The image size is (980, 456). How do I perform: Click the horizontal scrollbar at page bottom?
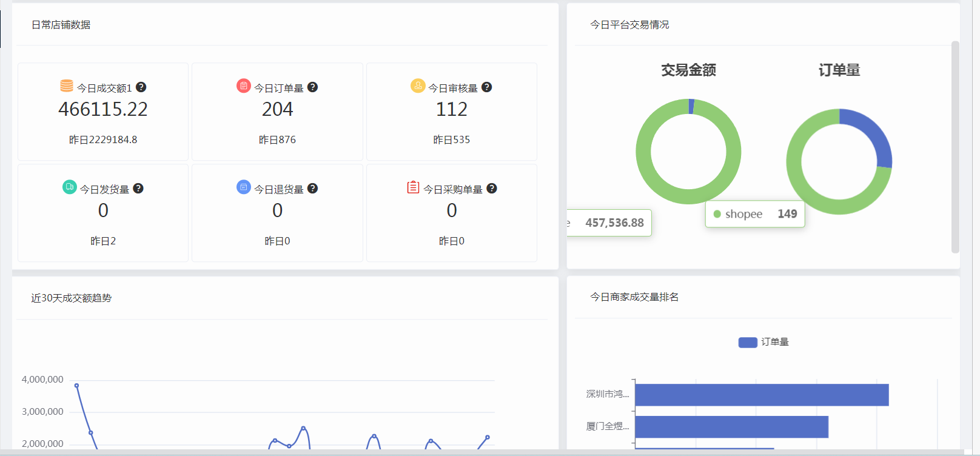click(x=482, y=452)
